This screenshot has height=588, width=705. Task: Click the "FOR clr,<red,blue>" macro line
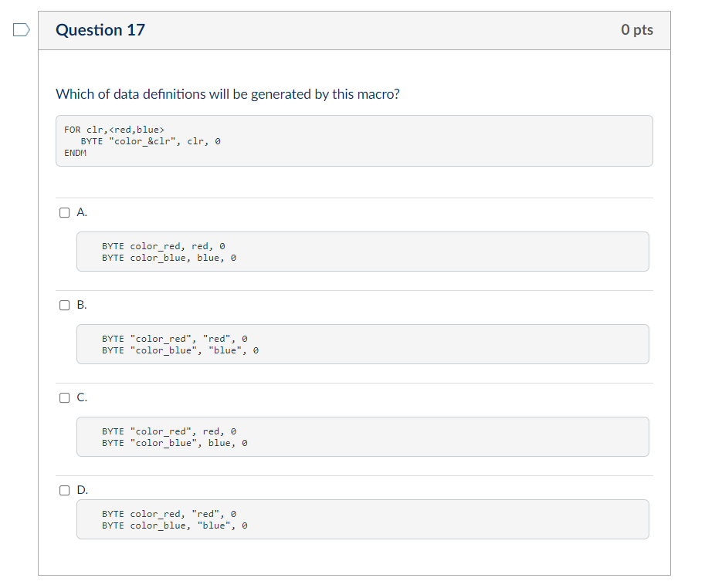(x=114, y=130)
